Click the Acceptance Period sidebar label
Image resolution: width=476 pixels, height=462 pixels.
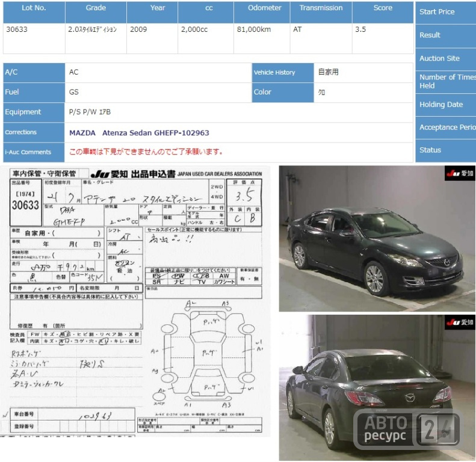445,127
